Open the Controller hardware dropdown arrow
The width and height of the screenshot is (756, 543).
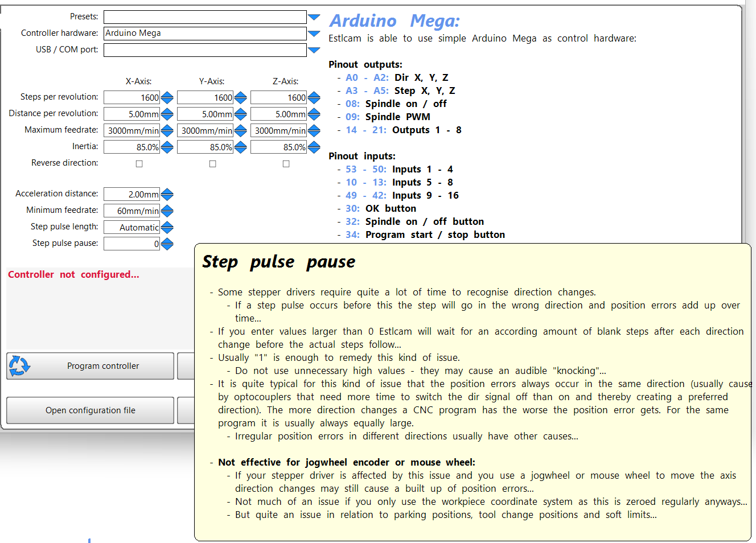click(314, 34)
